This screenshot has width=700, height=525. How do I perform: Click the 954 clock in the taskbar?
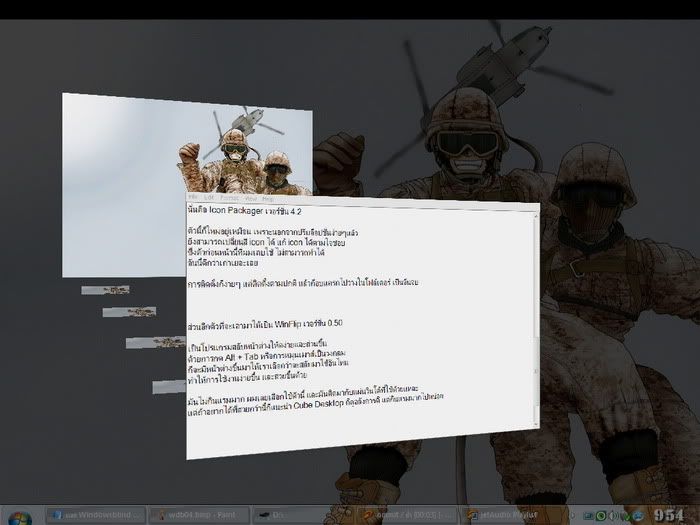(x=668, y=516)
